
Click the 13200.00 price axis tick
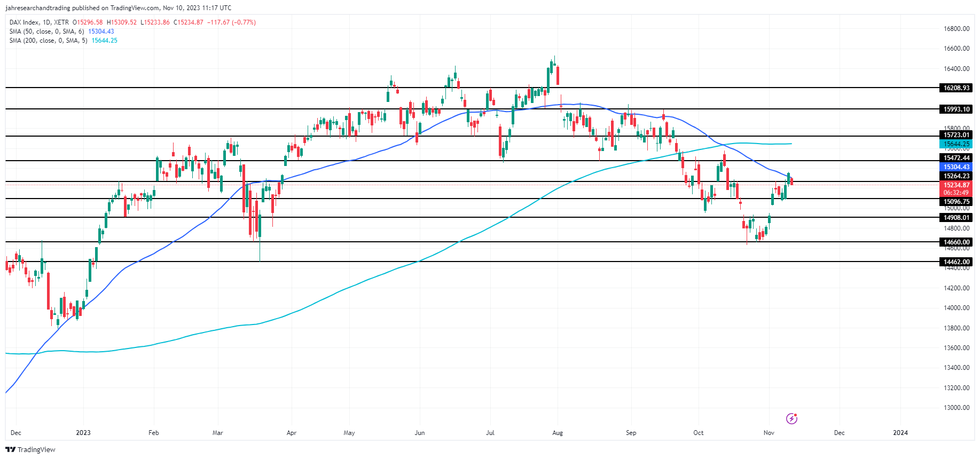(957, 388)
